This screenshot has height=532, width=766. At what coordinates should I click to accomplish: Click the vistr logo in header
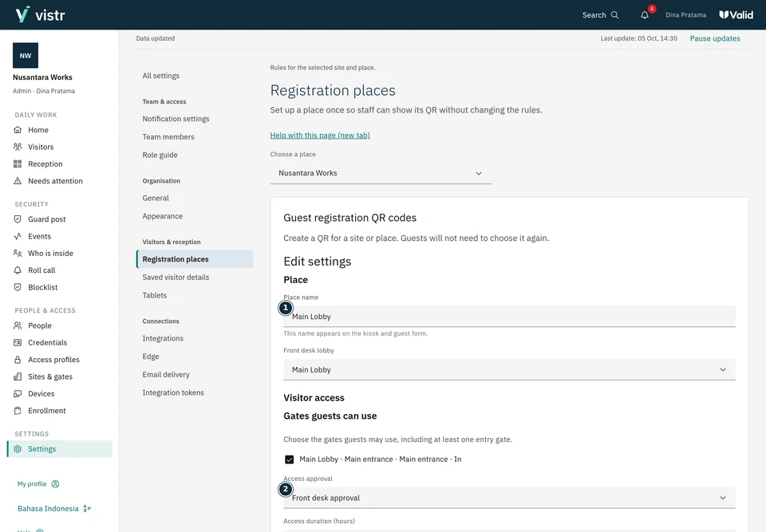coord(40,14)
